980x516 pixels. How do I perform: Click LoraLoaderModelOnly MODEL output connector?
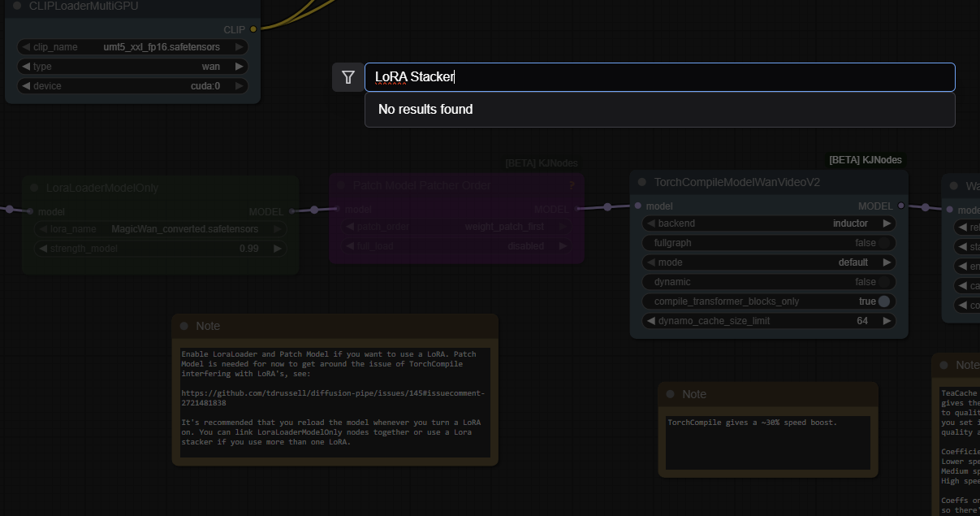[x=292, y=211]
